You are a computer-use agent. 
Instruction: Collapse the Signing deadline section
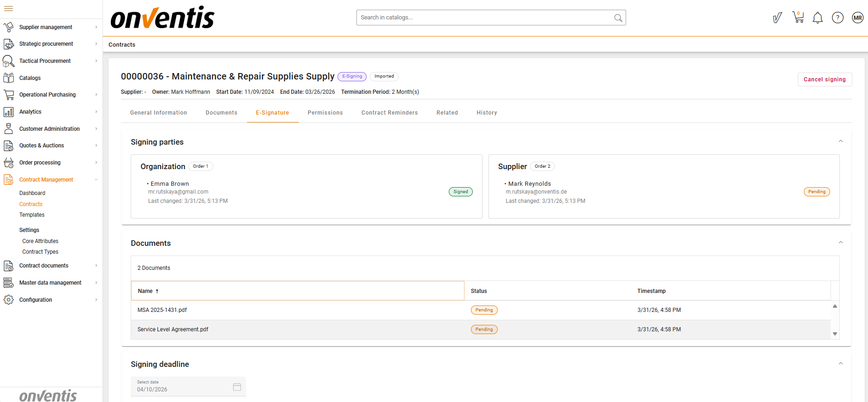click(x=840, y=364)
